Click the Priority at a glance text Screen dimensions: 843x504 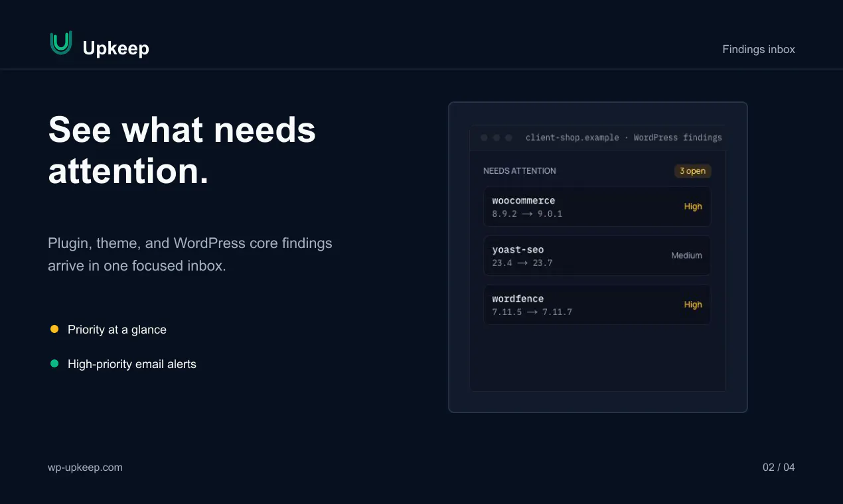(x=117, y=330)
